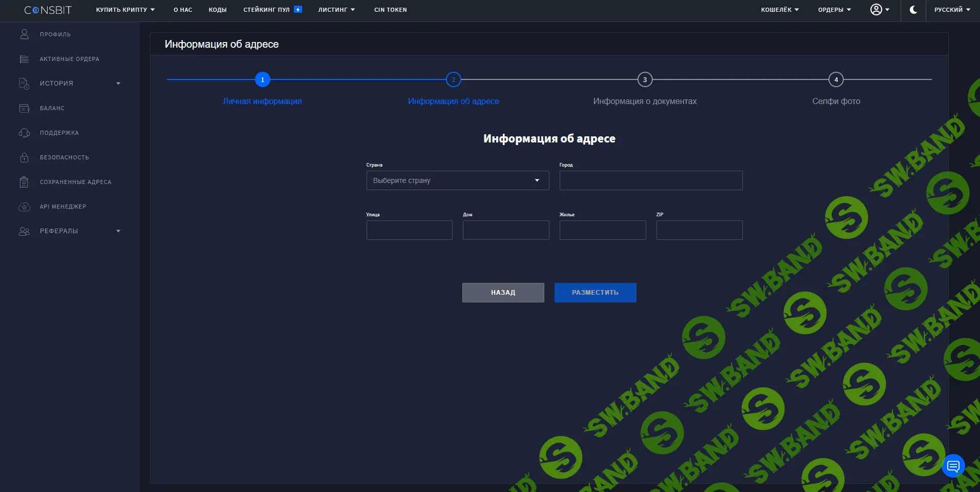Open the API менеджер icon
The height and width of the screenshot is (492, 980).
(x=24, y=207)
